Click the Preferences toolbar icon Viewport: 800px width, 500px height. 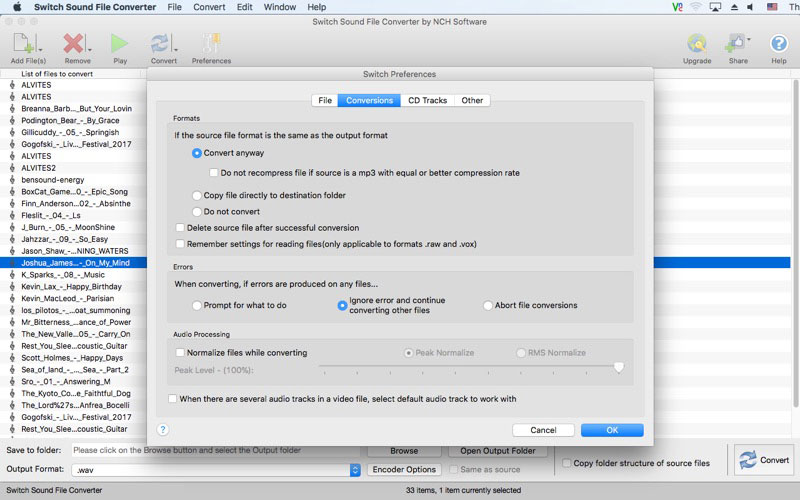(211, 44)
